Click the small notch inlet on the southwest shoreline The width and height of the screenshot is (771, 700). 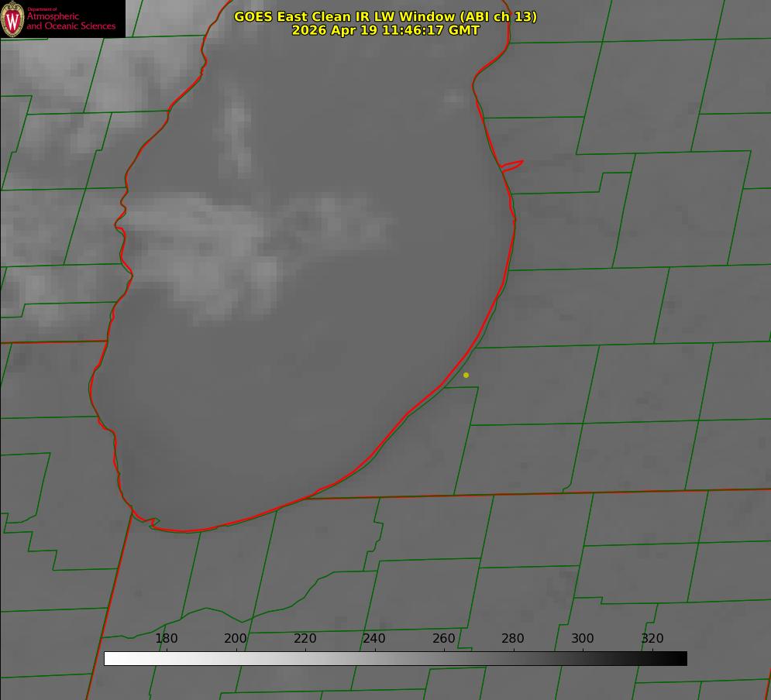click(154, 522)
